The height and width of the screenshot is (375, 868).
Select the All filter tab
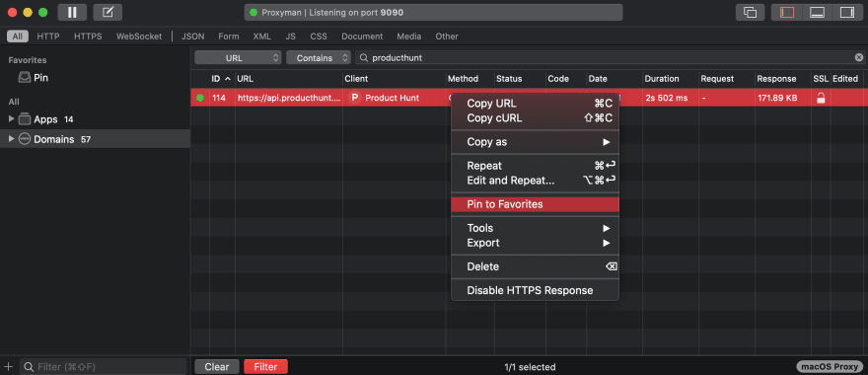coord(18,36)
